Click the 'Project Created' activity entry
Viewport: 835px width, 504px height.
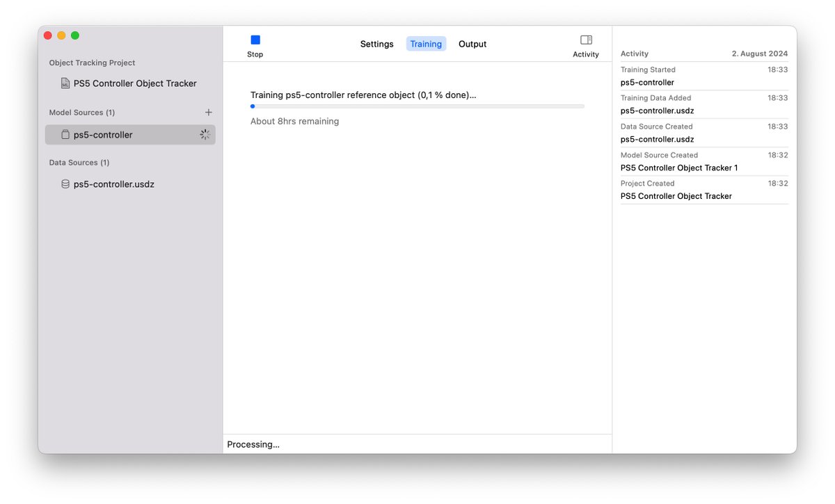pyautogui.click(x=704, y=190)
